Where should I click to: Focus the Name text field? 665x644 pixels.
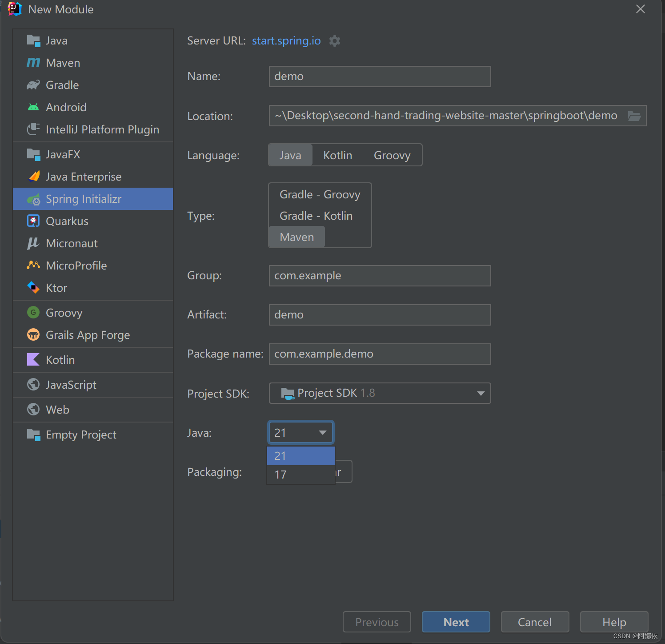pos(380,76)
